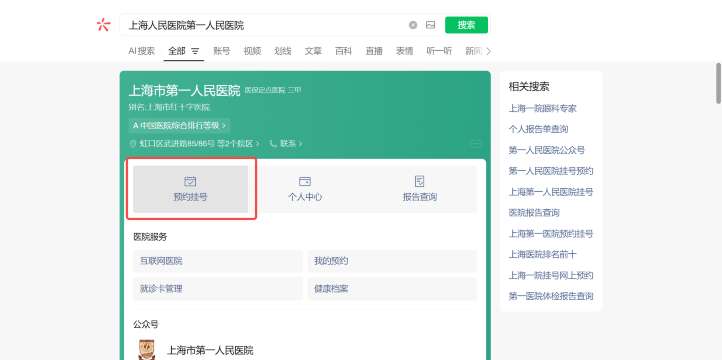Open the 健康档案 service

click(392, 289)
